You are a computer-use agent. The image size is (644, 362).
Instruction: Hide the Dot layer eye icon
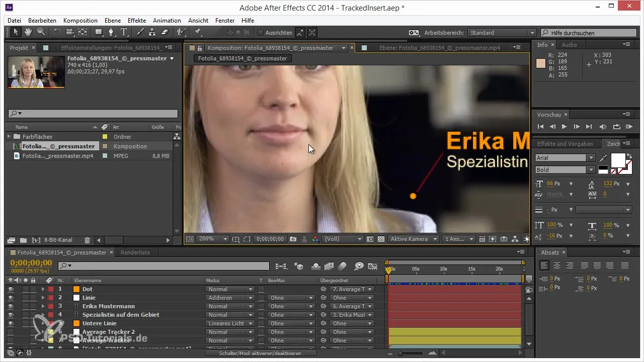tap(11, 289)
